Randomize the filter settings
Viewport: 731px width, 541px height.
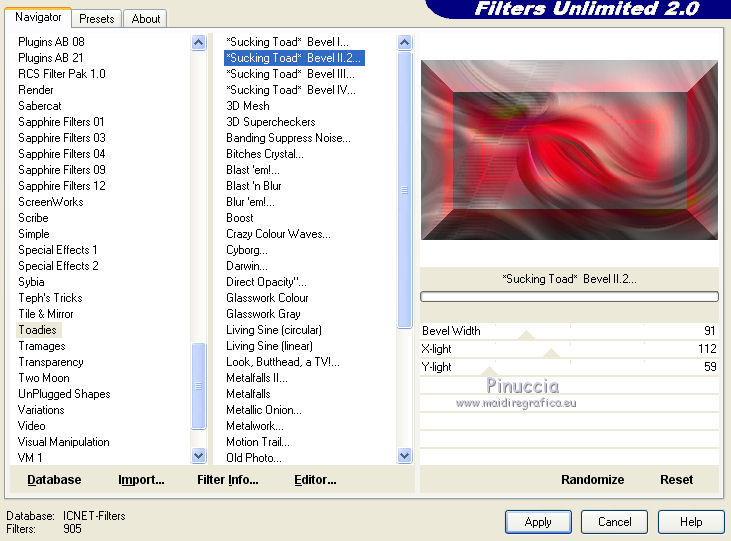(x=593, y=479)
